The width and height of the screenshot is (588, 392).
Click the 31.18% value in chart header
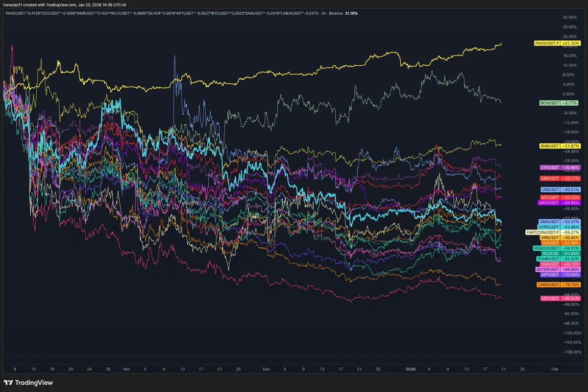click(352, 13)
